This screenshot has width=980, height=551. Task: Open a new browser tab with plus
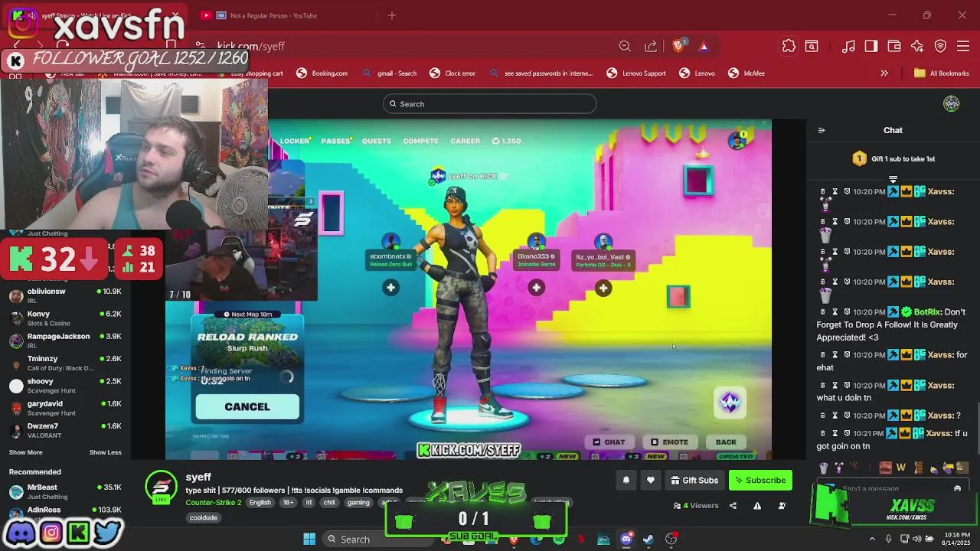pyautogui.click(x=392, y=15)
